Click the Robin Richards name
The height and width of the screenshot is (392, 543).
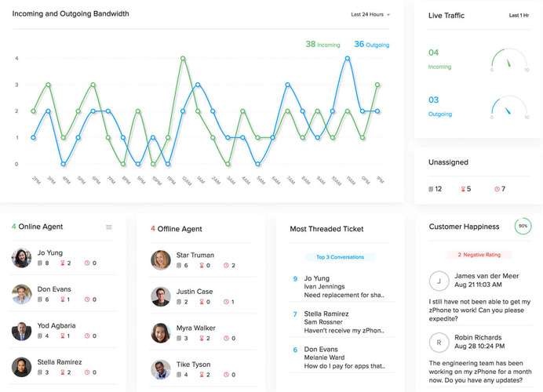[x=478, y=337]
